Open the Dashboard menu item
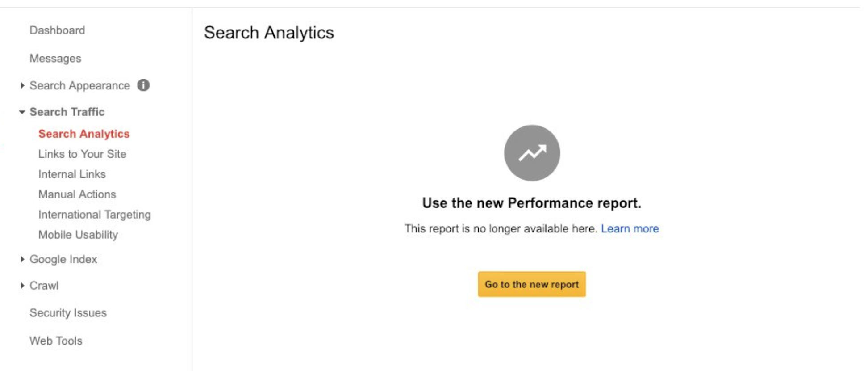Viewport: 868px width, 371px height. coord(57,30)
